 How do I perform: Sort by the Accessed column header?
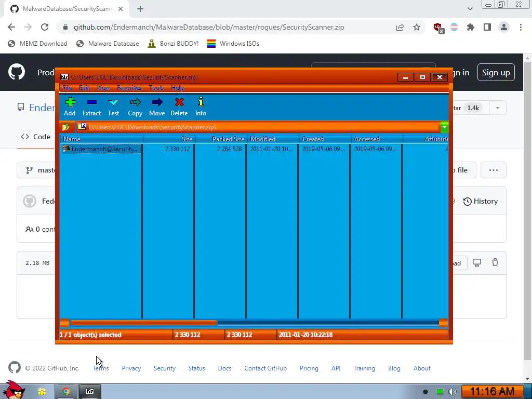[377, 139]
